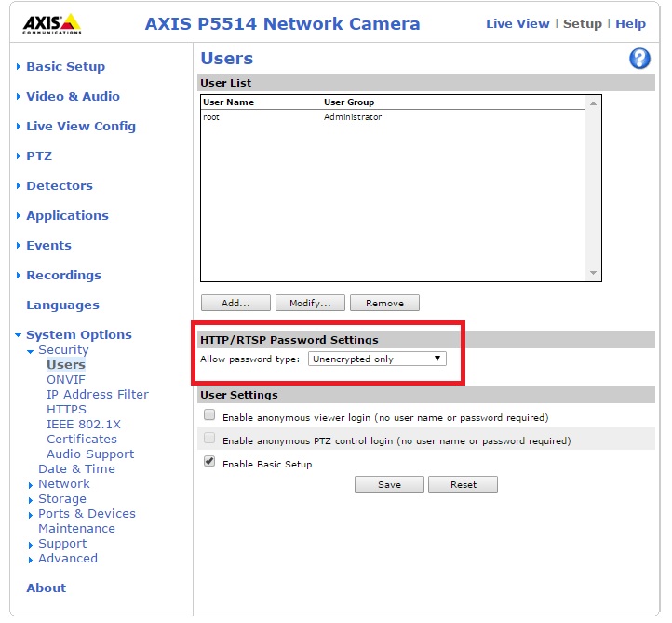Enable anonymous viewer login checkbox
The width and height of the screenshot is (672, 623).
click(x=209, y=414)
